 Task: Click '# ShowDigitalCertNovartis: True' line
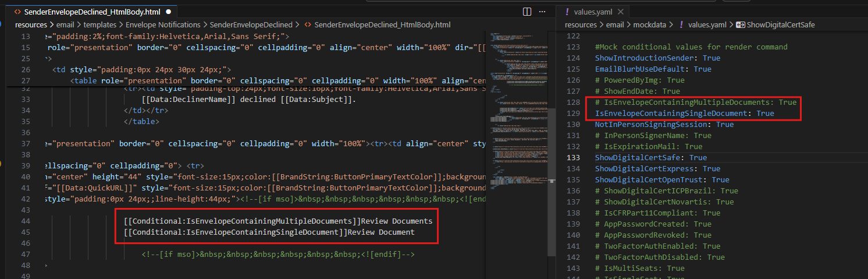664,202
